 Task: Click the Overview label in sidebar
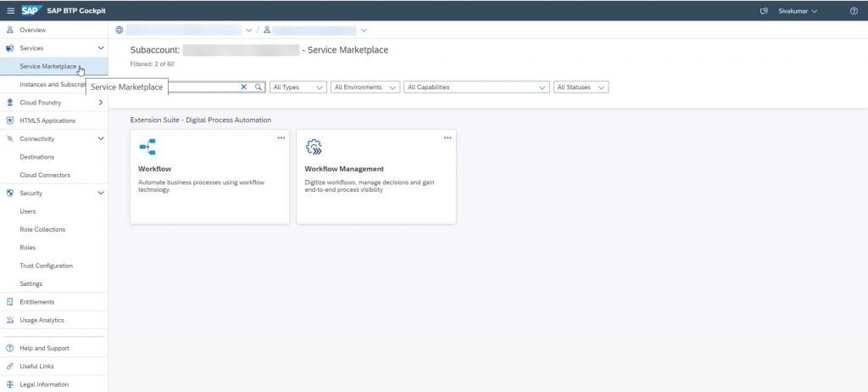(x=33, y=30)
